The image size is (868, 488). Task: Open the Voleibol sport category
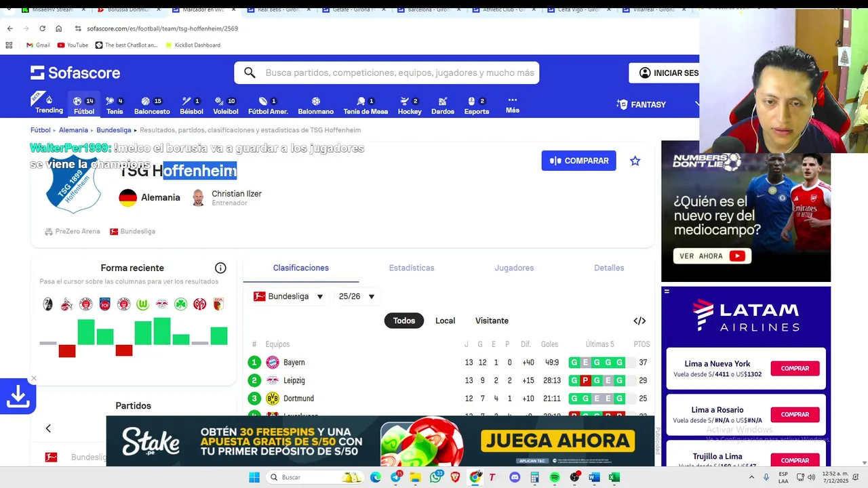pyautogui.click(x=225, y=106)
